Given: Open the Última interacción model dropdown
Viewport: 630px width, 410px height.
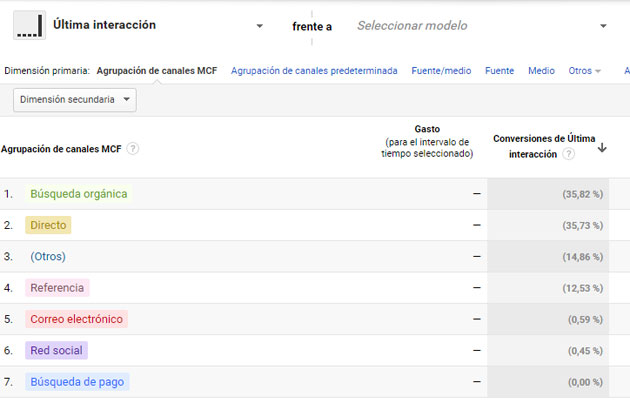Looking at the screenshot, I should coord(259,26).
